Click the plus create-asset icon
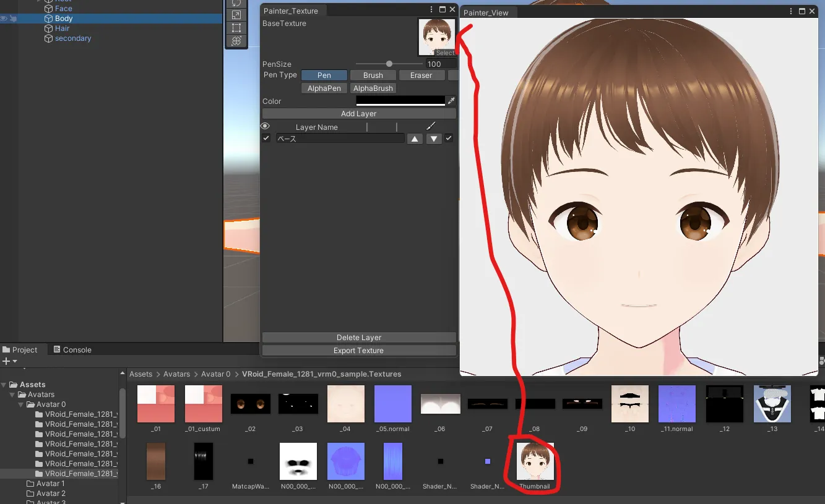This screenshot has width=825, height=504. (6, 361)
